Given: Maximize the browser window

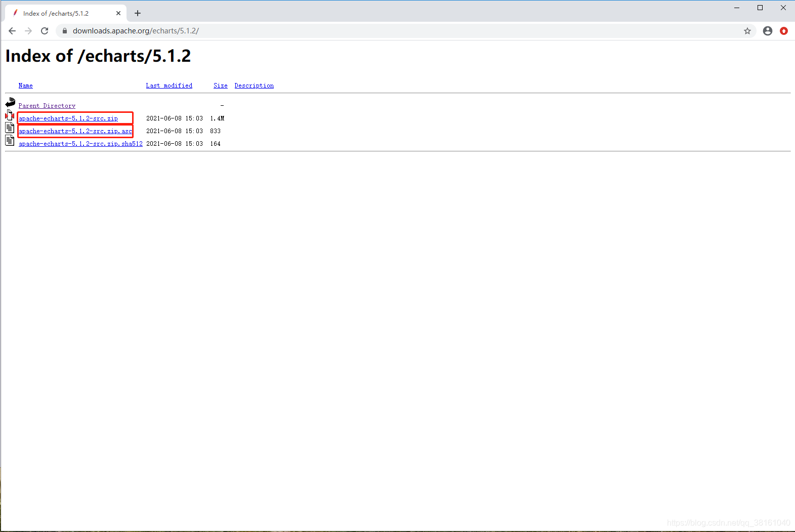Looking at the screenshot, I should 760,8.
